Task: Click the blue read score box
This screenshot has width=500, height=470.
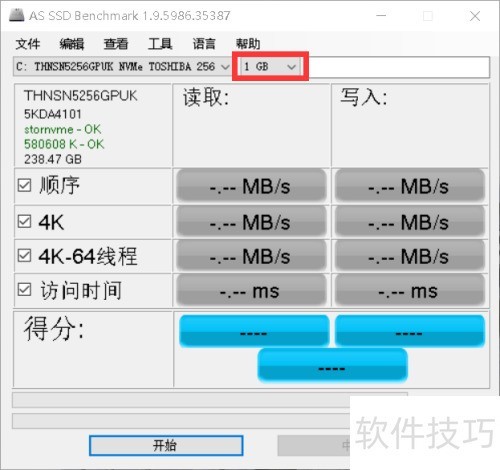Action: click(254, 331)
